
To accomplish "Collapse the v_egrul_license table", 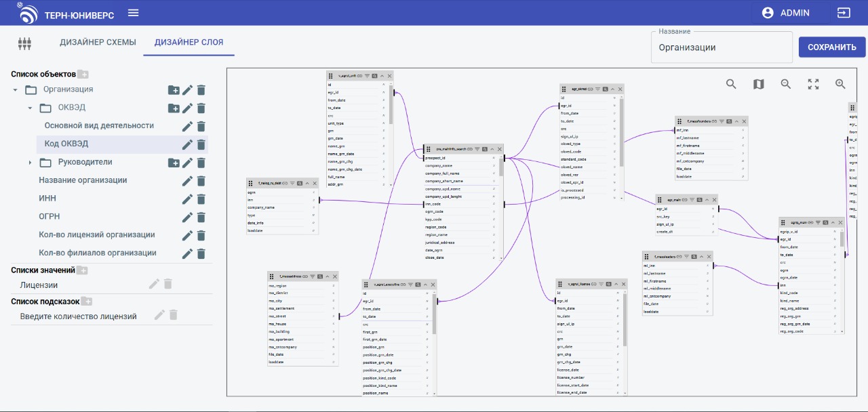I will coord(616,284).
